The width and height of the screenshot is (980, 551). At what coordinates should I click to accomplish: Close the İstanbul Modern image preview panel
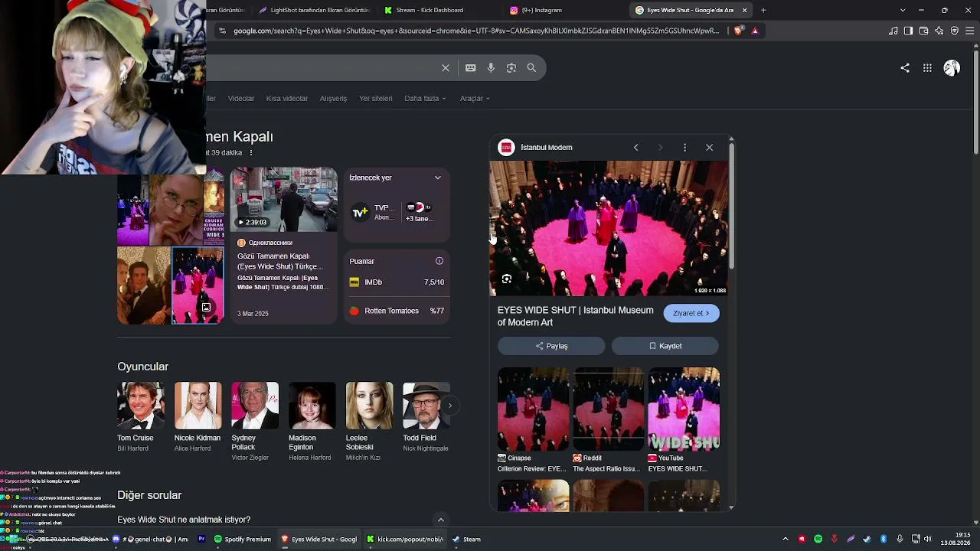pos(709,147)
